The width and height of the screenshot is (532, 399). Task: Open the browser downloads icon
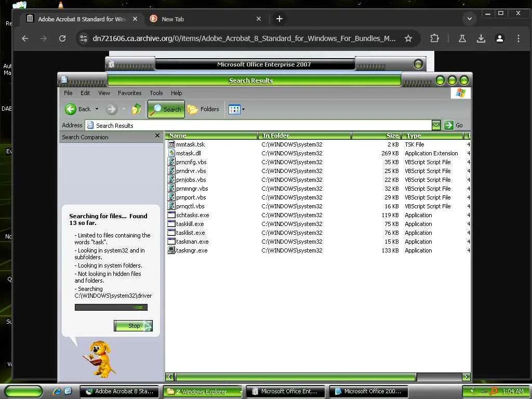pos(481,38)
